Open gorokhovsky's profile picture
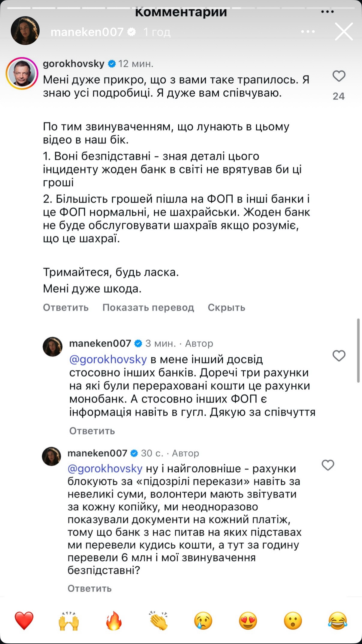 22,74
